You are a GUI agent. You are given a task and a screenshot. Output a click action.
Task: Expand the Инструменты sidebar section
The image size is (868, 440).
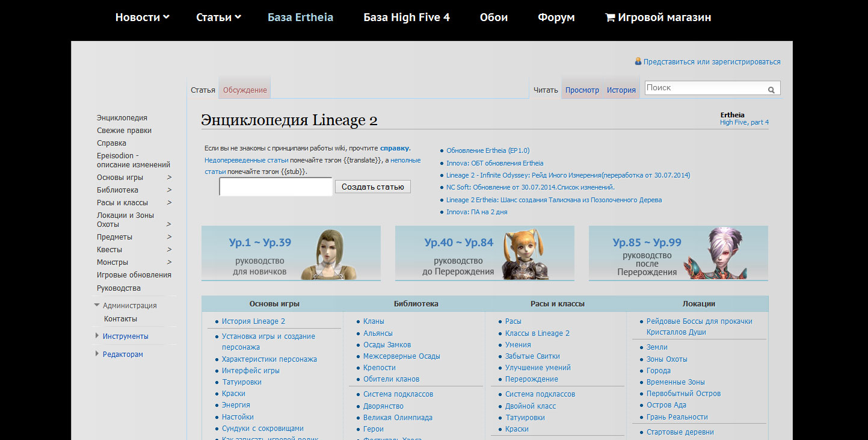coord(97,336)
